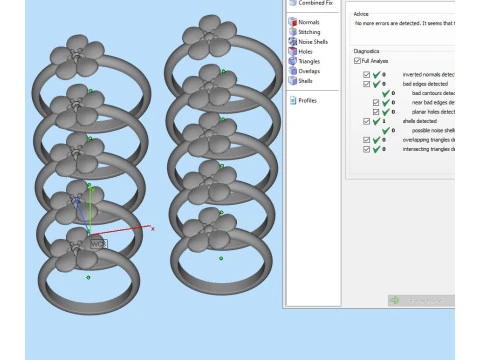Image resolution: width=480 pixels, height=360 pixels.
Task: Toggle the shells detected checkbox
Action: 366,121
